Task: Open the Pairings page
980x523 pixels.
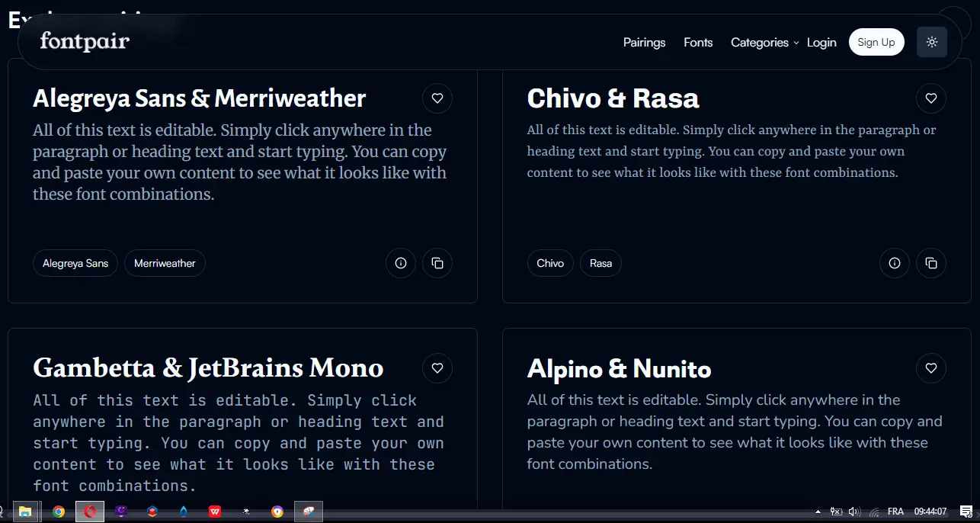Action: pyautogui.click(x=644, y=43)
